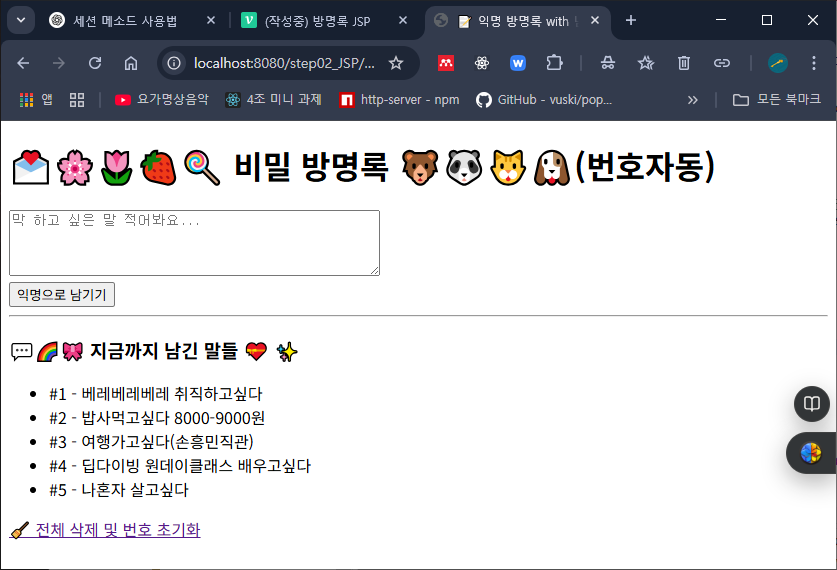The height and width of the screenshot is (570, 837).
Task: Focus the guestbook message textarea
Action: pyautogui.click(x=194, y=243)
